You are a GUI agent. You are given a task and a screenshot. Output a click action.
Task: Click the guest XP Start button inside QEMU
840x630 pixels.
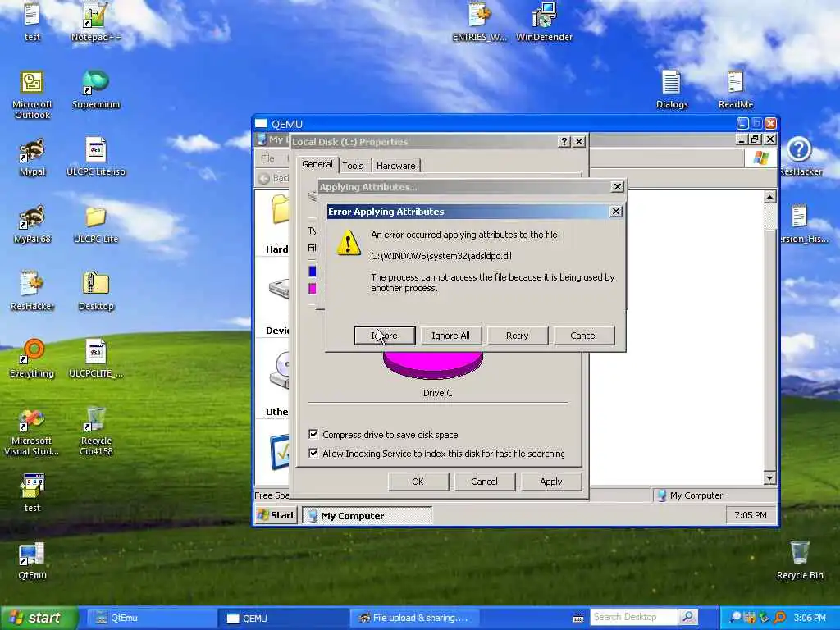tap(276, 515)
